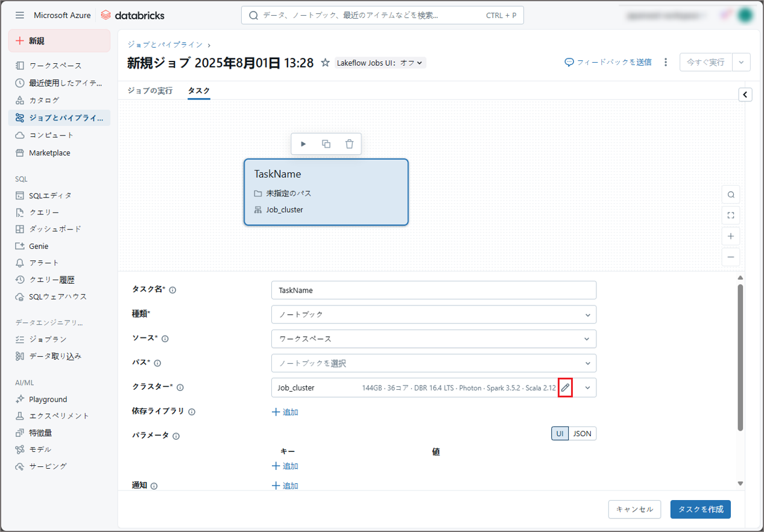The image size is (764, 532).
Task: Duplicate the task using the copy icon
Action: (326, 144)
